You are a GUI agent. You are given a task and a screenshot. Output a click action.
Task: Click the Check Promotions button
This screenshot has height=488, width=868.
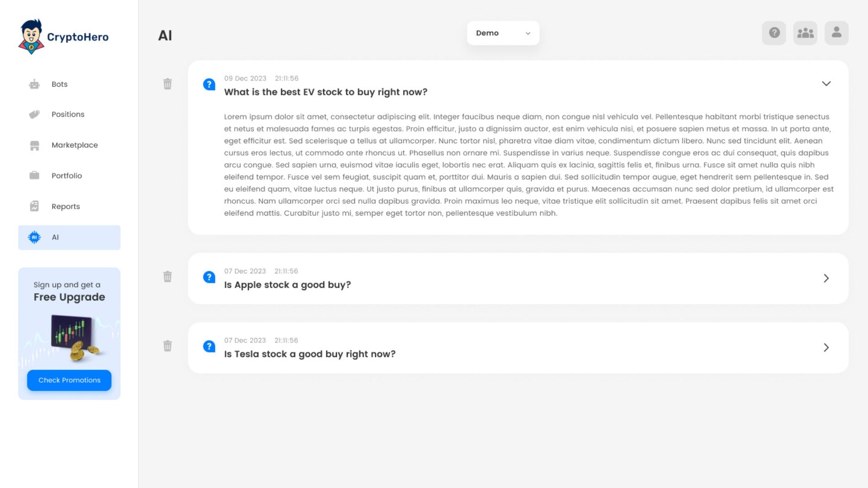(69, 380)
